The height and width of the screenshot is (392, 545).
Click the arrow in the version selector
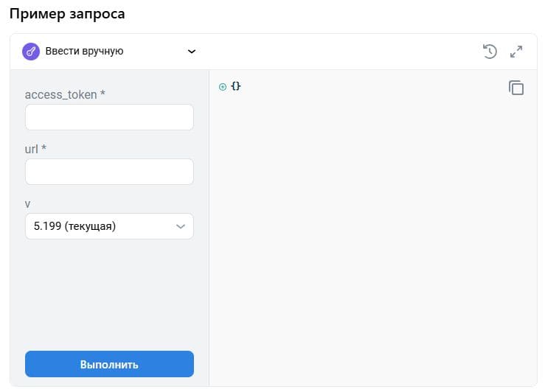pos(181,226)
